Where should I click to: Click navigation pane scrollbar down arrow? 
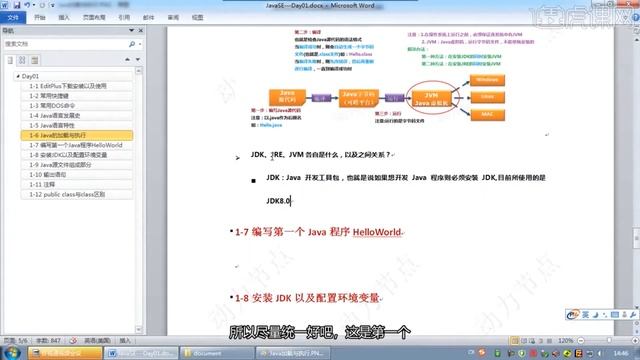pos(139,329)
